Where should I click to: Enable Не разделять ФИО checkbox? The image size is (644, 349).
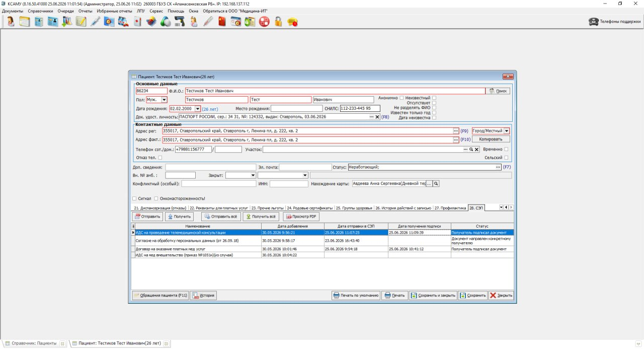pyautogui.click(x=434, y=108)
